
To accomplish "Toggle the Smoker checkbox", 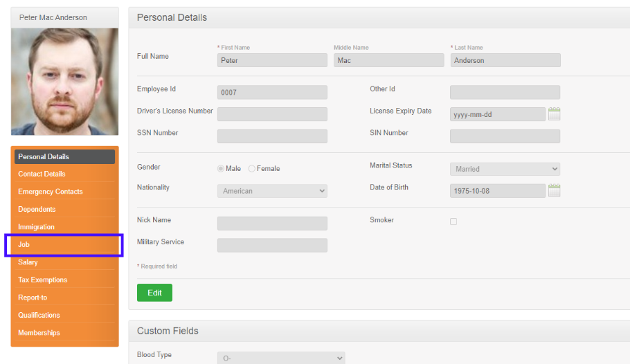I will (x=453, y=221).
